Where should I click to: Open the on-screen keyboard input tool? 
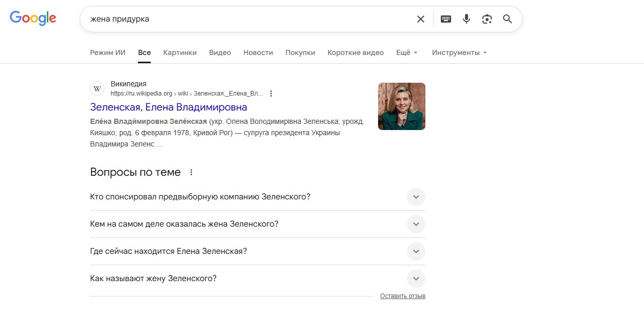[446, 19]
